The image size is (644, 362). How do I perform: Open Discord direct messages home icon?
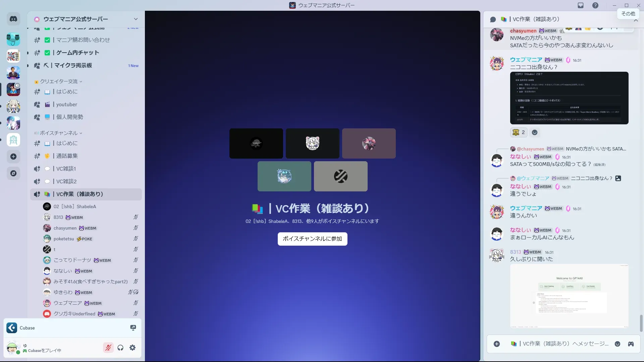tap(13, 19)
